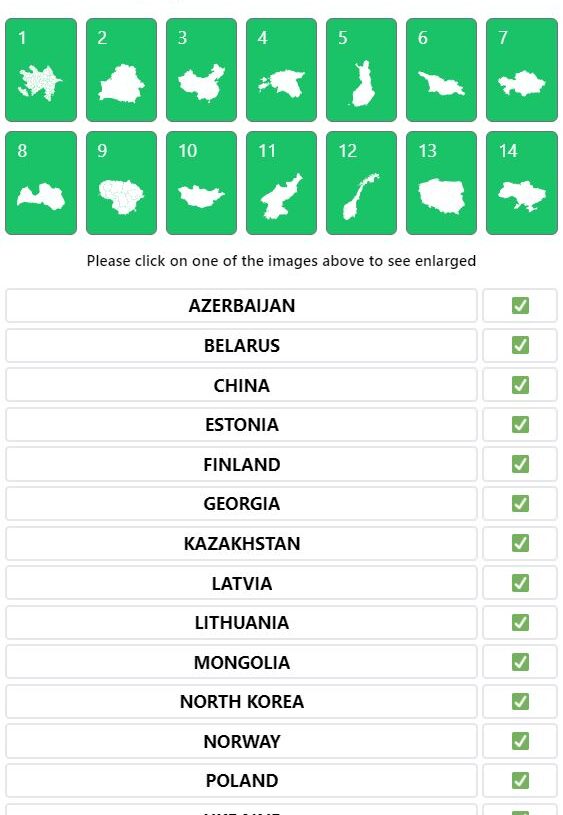Toggle the checkmark beside Estonia
The height and width of the screenshot is (815, 563).
(520, 425)
